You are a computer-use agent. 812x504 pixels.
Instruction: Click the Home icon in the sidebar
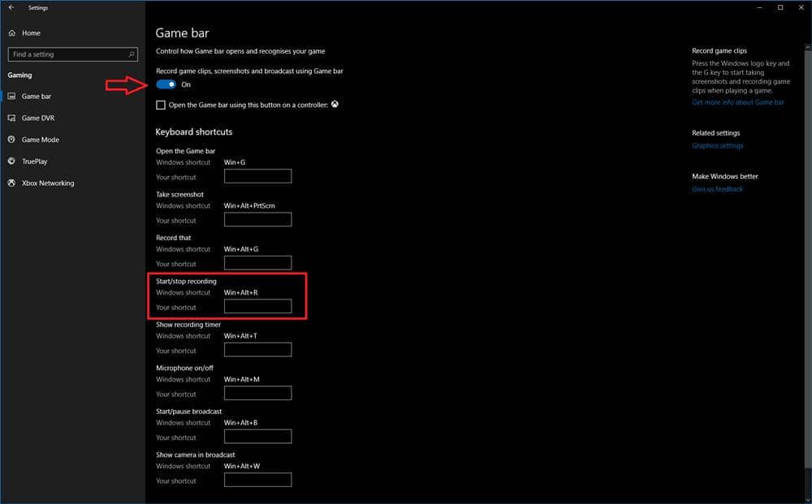tap(11, 33)
